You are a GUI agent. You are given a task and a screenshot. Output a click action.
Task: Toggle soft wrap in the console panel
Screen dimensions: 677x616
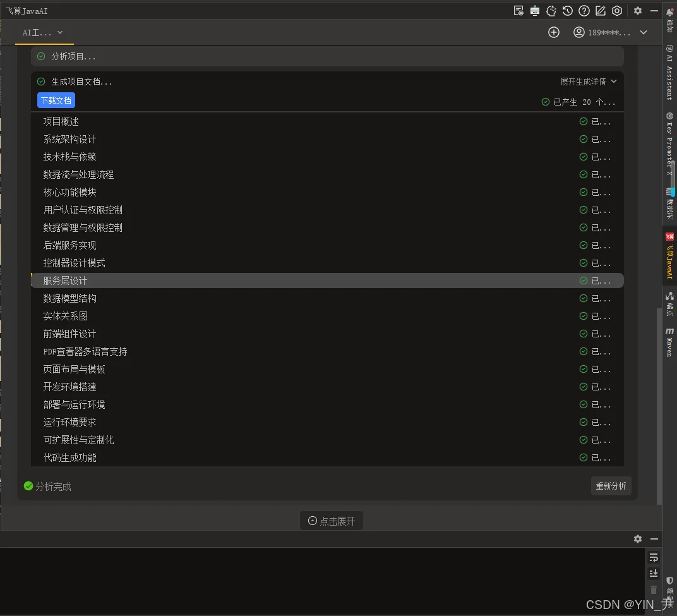pos(654,557)
